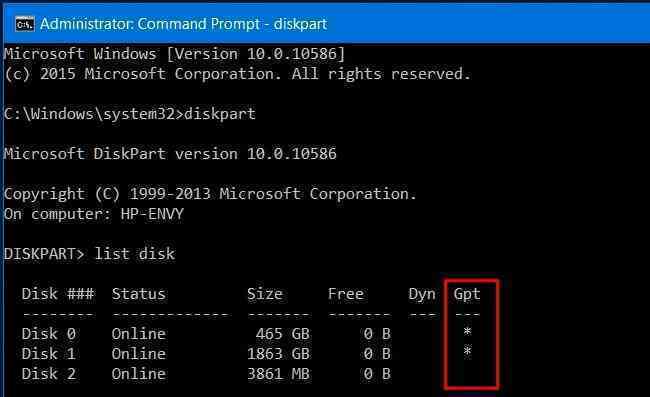
Task: Click the computer name HP-ENVY
Action: pos(152,214)
